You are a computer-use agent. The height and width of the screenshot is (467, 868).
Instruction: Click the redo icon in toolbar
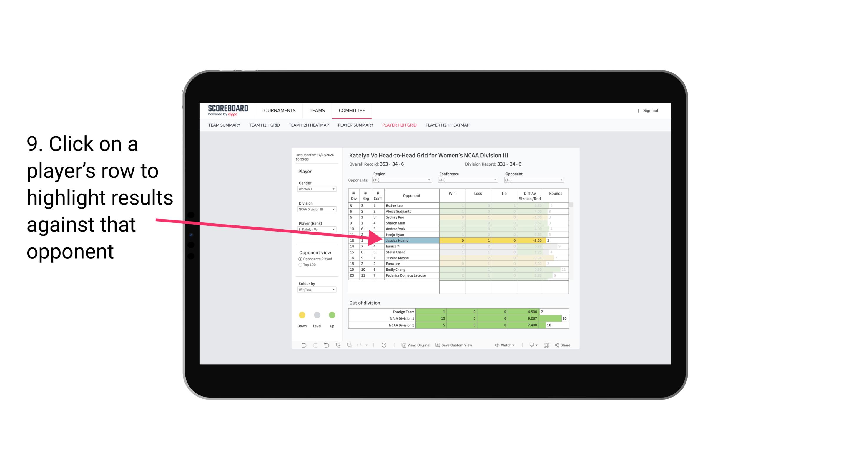[315, 346]
